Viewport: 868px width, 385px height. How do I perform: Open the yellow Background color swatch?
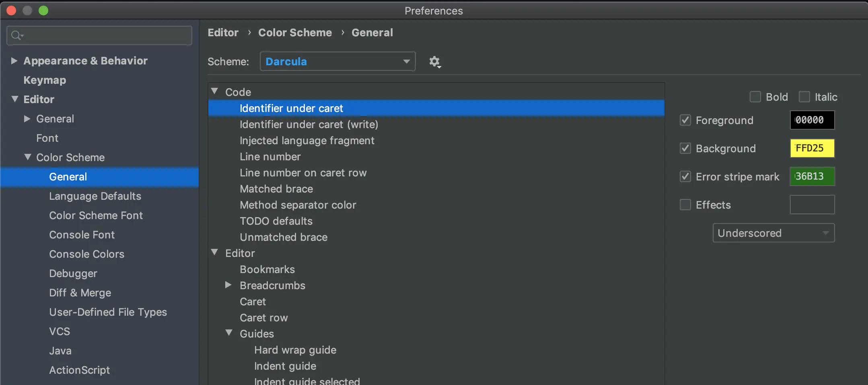pyautogui.click(x=812, y=148)
